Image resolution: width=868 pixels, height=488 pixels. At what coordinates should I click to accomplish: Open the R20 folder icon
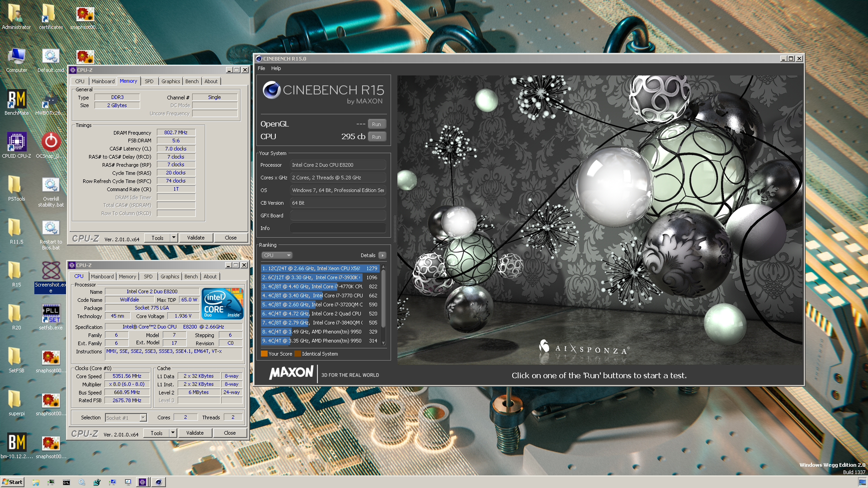17,317
